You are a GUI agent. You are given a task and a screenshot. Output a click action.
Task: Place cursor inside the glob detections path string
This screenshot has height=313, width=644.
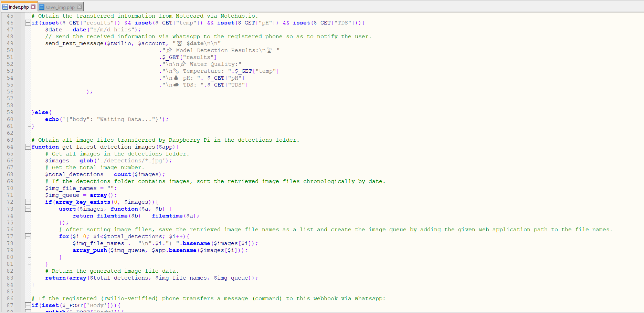tap(132, 161)
